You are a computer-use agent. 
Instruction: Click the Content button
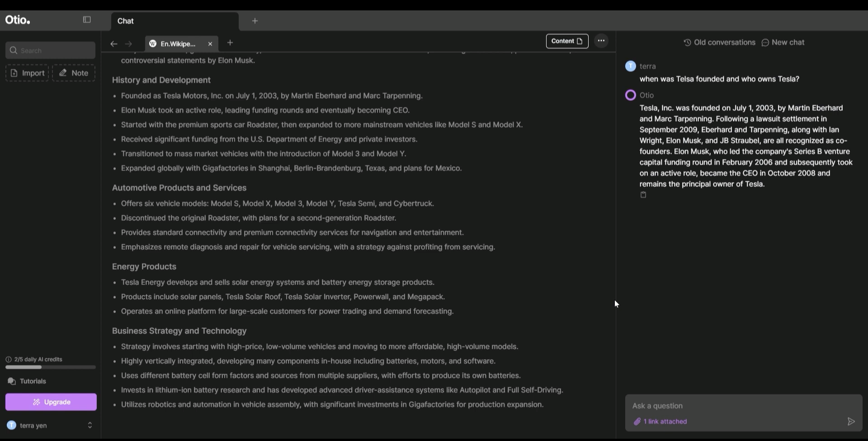[x=567, y=41]
